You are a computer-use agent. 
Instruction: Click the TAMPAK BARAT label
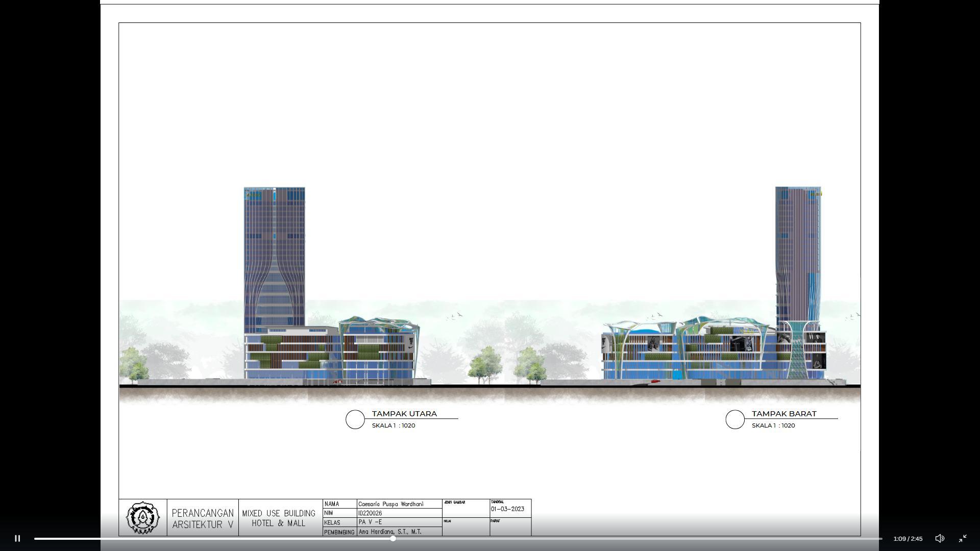[784, 414]
